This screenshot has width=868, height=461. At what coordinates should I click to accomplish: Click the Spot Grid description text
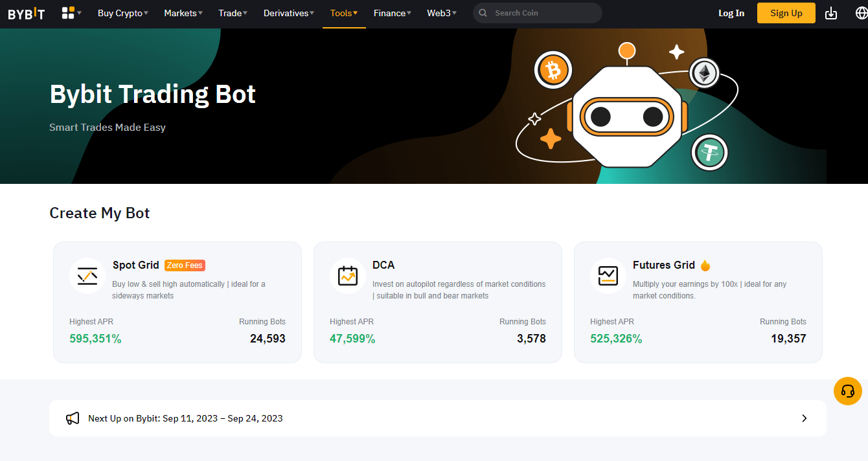pyautogui.click(x=188, y=290)
